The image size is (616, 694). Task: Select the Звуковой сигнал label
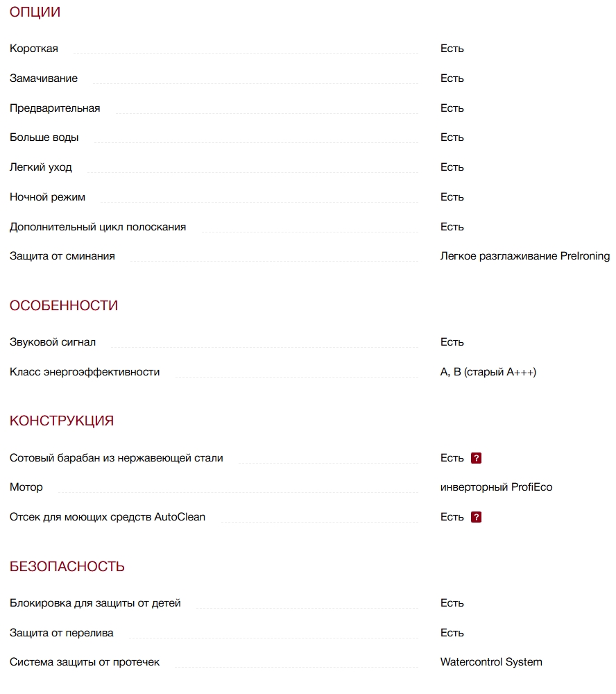point(53,342)
